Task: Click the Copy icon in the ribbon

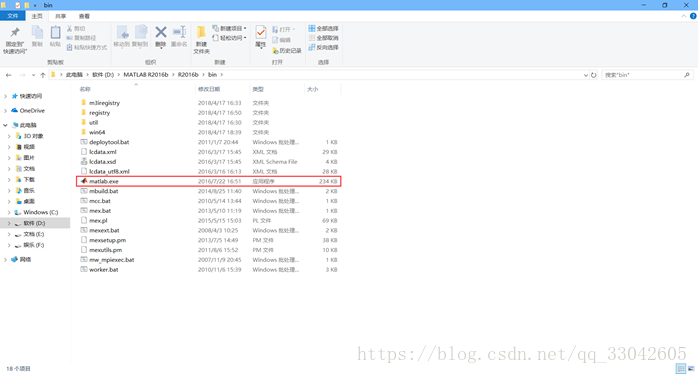Action: [x=37, y=33]
